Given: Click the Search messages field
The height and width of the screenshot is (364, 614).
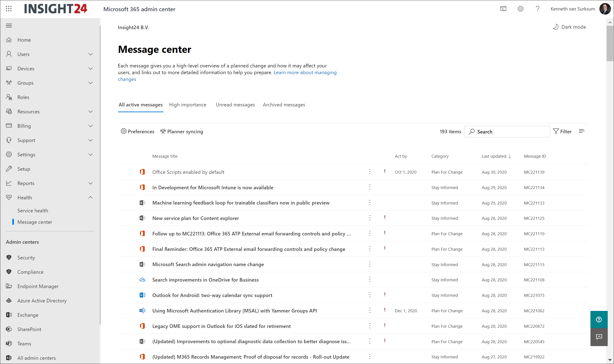Looking at the screenshot, I should (507, 132).
